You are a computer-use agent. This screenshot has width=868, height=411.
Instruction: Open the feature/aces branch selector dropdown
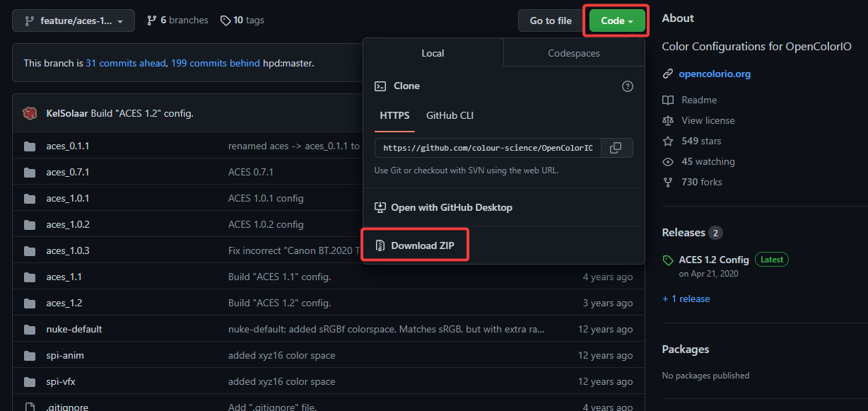[x=74, y=21]
